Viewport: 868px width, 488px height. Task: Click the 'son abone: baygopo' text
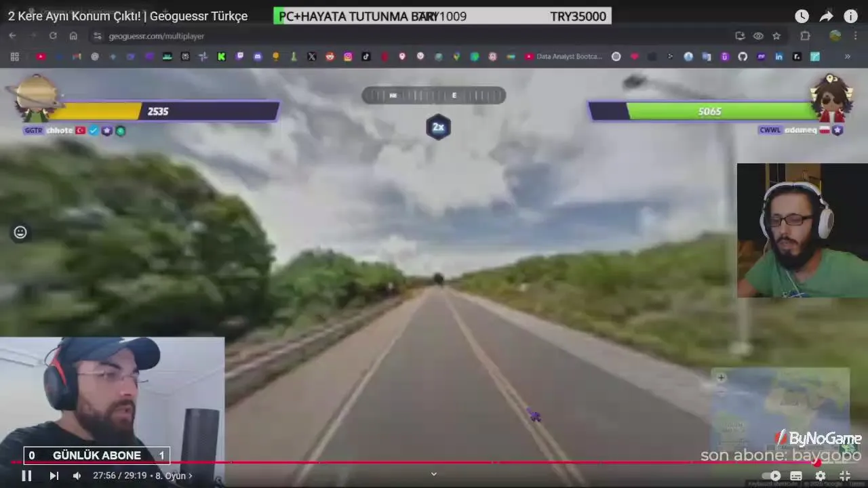(x=781, y=455)
